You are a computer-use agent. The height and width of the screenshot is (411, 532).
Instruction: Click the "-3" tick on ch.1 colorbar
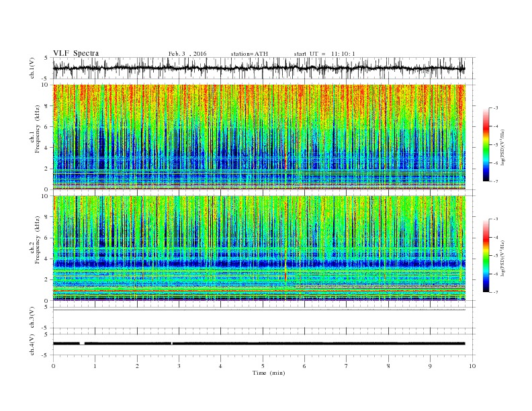click(x=496, y=108)
